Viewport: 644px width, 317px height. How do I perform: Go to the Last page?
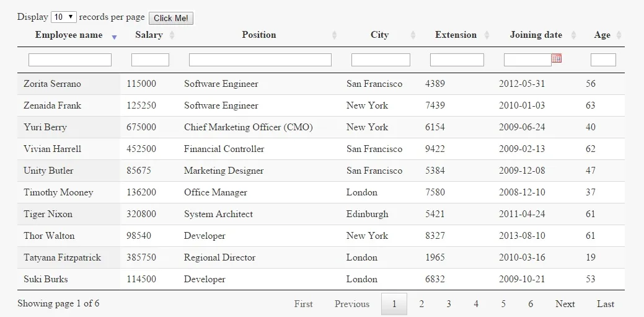pos(606,304)
